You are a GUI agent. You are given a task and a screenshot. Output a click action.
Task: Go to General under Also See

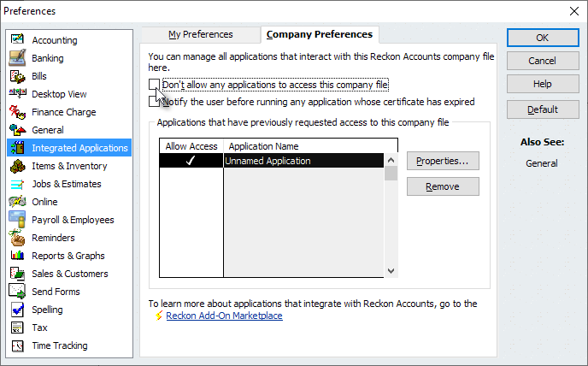542,163
